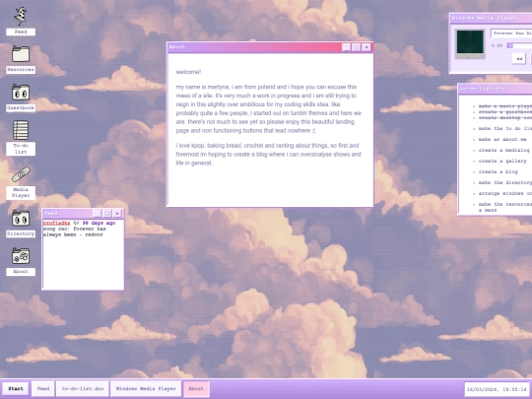Maximize the Feed window
This screenshot has height=399, width=532.
(x=106, y=214)
